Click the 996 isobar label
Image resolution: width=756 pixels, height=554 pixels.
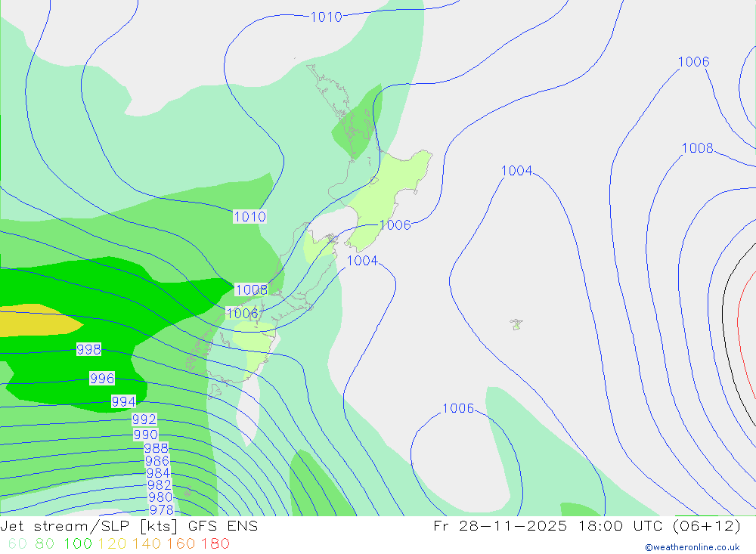coord(102,378)
